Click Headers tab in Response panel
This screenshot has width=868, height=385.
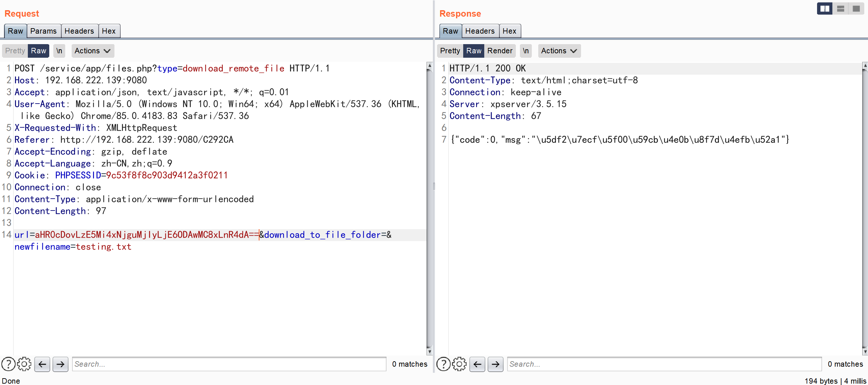pos(480,31)
